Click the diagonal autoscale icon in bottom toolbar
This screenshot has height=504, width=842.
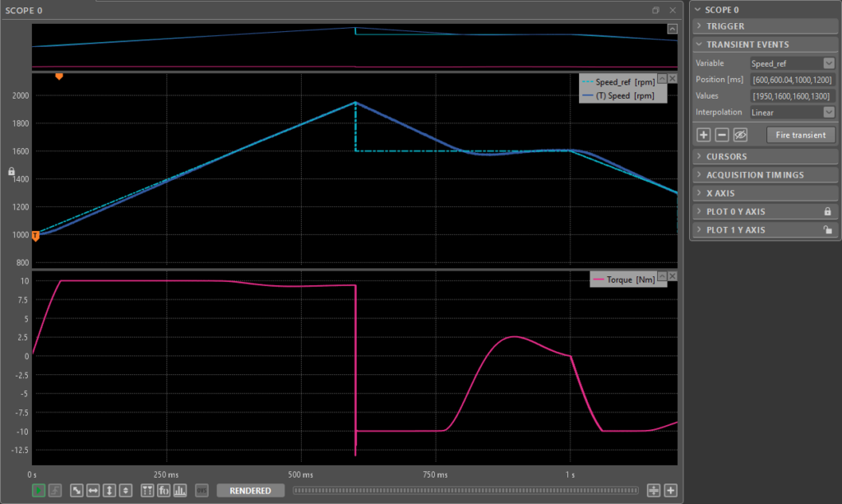click(76, 491)
